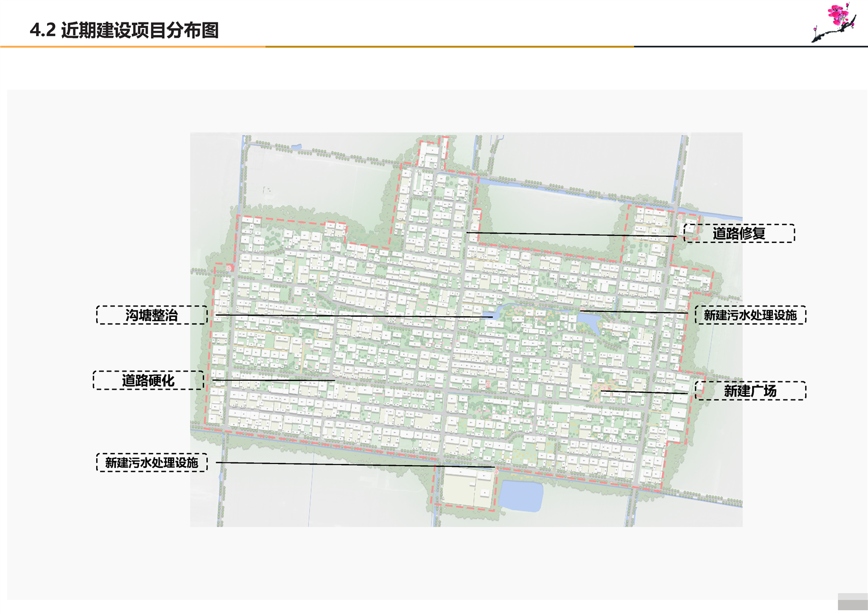Click the 新建广场 callout label
Viewport: 868px width, 614px height.
pos(750,391)
